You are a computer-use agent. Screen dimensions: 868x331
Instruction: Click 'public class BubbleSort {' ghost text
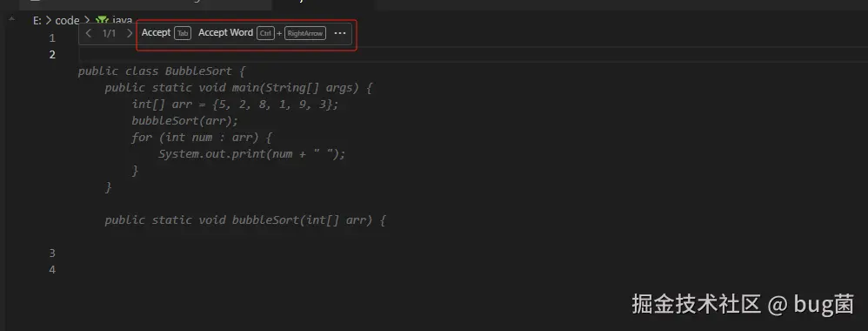tap(161, 71)
